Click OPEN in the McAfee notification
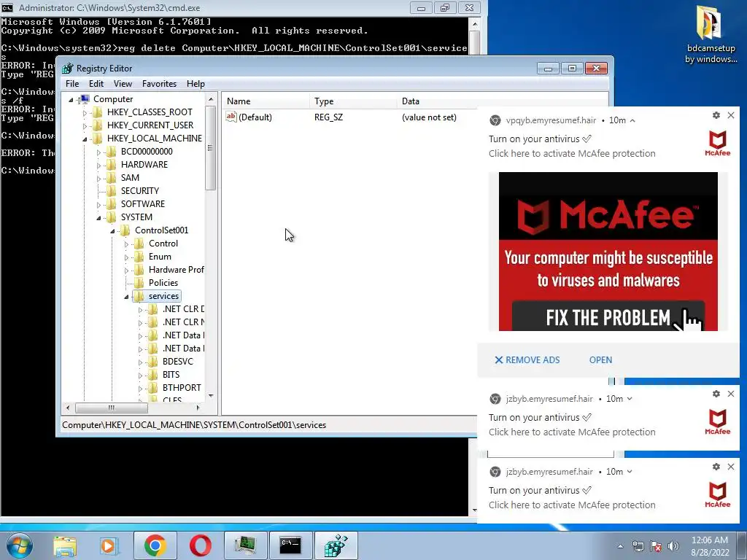 tap(600, 360)
